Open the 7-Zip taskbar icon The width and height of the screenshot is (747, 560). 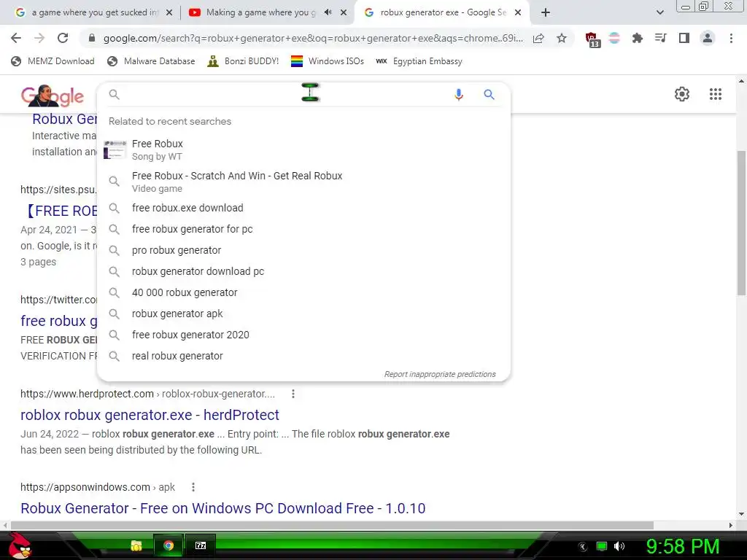[x=201, y=545]
